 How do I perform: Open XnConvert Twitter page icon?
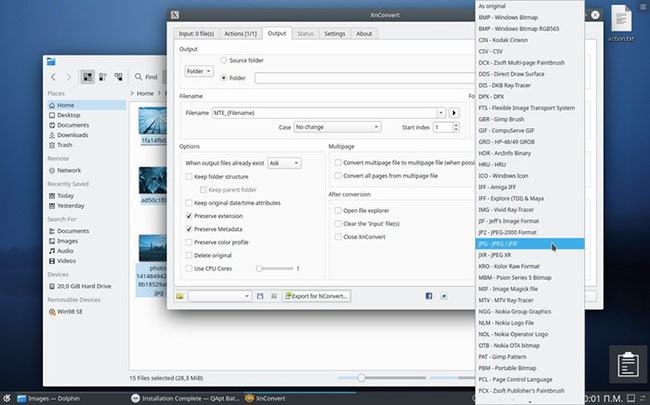point(444,296)
